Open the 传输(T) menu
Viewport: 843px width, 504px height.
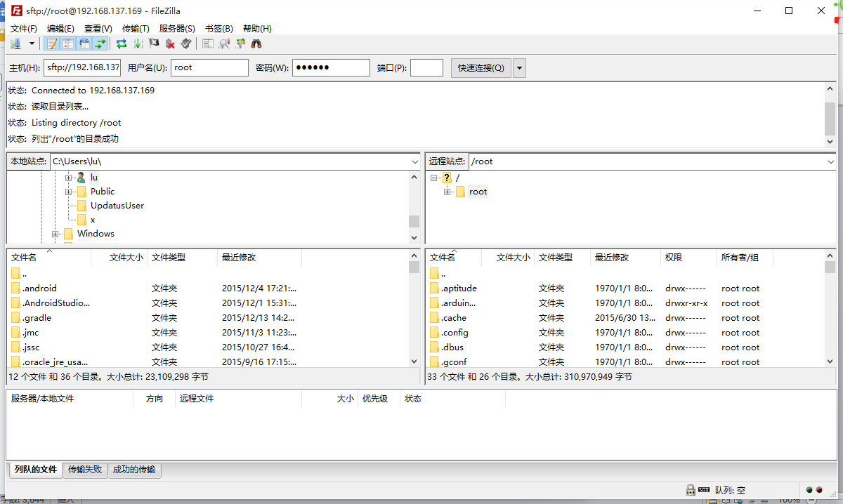pos(136,28)
